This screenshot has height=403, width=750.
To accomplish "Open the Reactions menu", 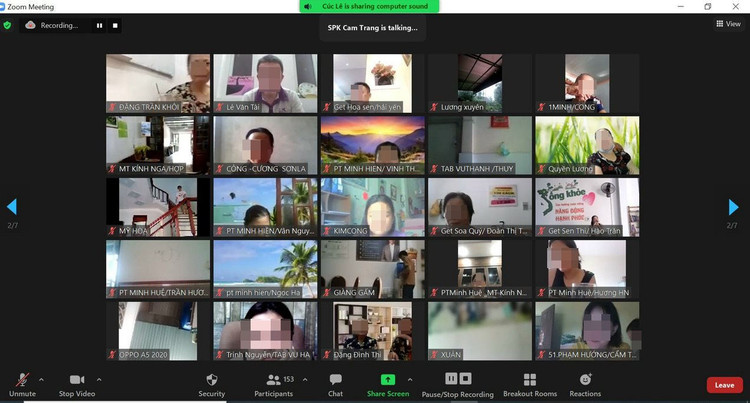I will (585, 385).
